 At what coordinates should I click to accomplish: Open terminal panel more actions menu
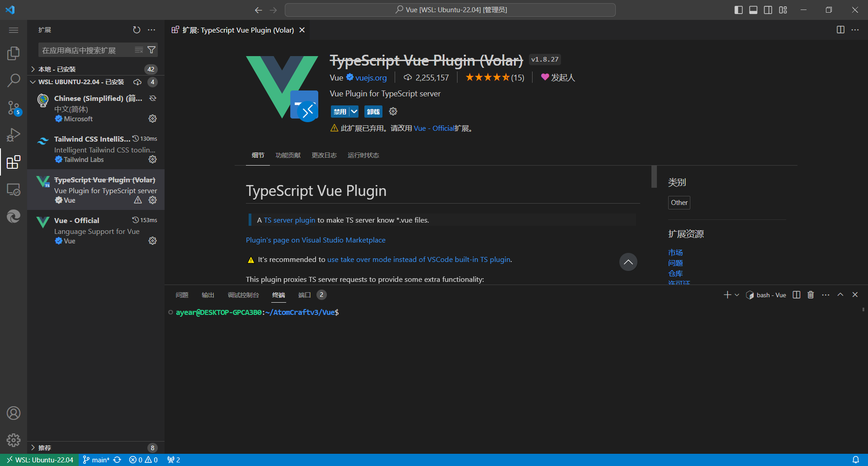[826, 295]
